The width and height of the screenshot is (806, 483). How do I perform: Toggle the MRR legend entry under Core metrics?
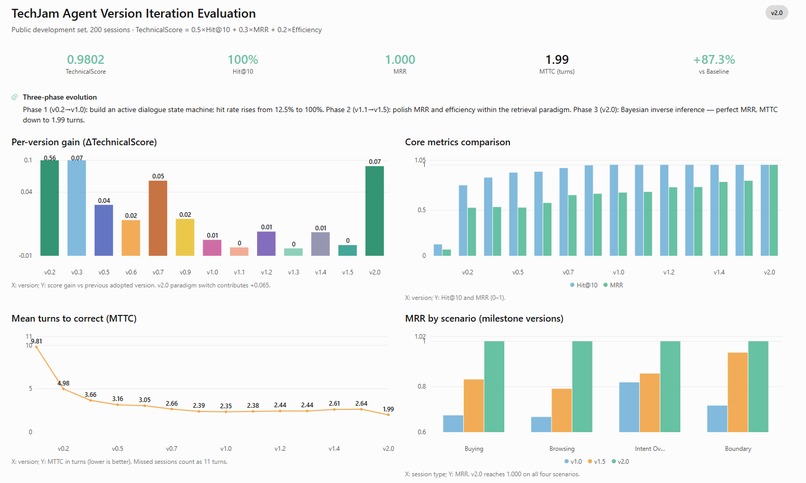click(613, 285)
